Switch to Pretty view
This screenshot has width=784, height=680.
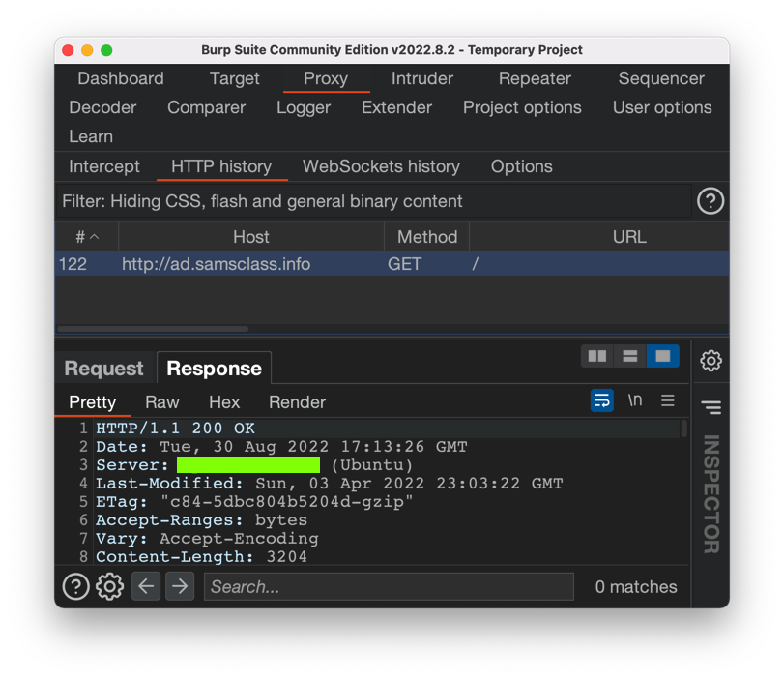tap(93, 402)
